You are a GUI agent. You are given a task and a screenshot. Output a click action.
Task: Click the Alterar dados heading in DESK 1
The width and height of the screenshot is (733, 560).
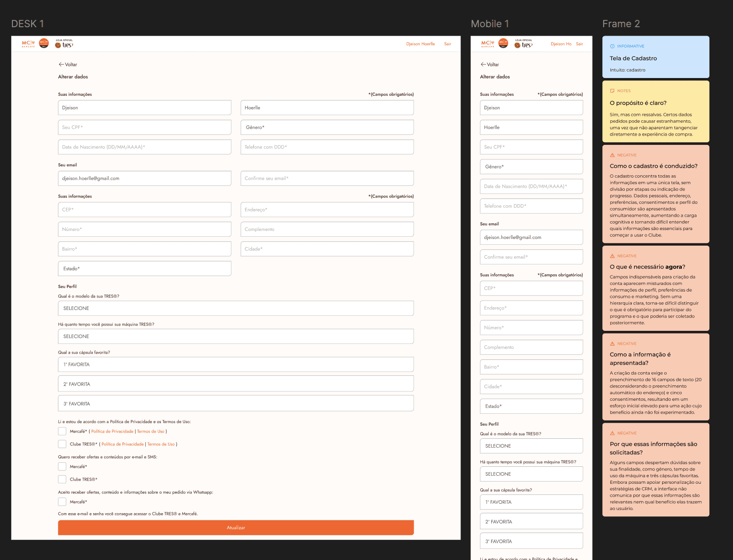coord(73,77)
